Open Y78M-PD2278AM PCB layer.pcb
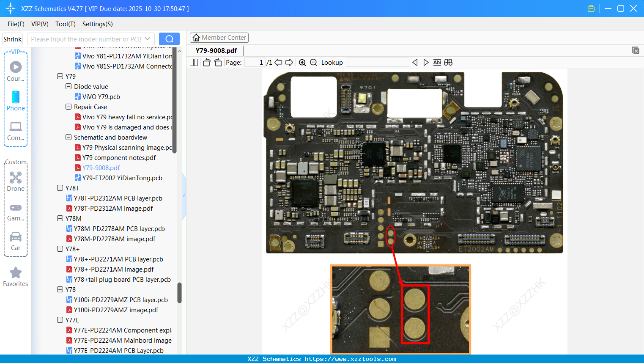 [119, 229]
